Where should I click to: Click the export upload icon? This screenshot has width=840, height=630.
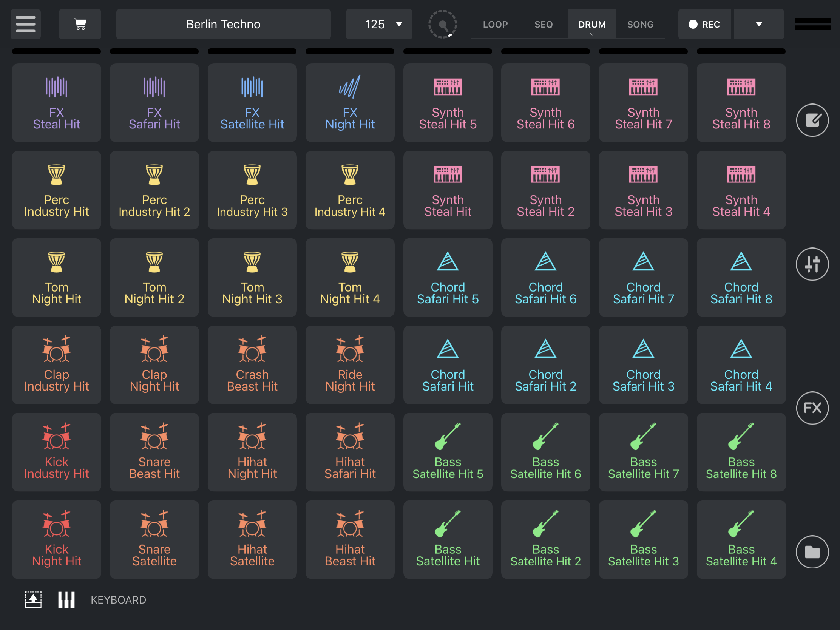click(x=33, y=600)
